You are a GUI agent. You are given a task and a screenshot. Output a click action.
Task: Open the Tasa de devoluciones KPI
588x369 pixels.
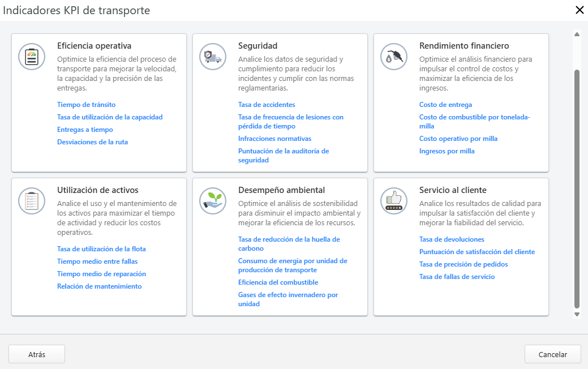click(x=452, y=239)
